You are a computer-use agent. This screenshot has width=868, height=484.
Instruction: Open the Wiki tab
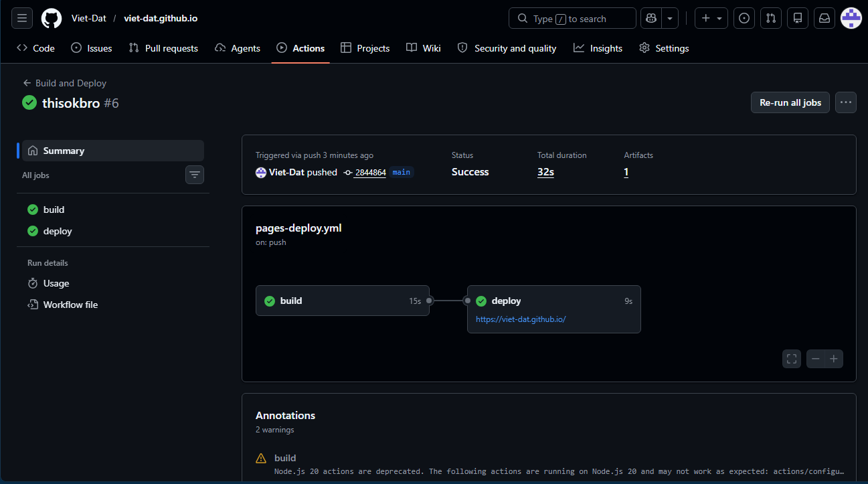click(424, 48)
